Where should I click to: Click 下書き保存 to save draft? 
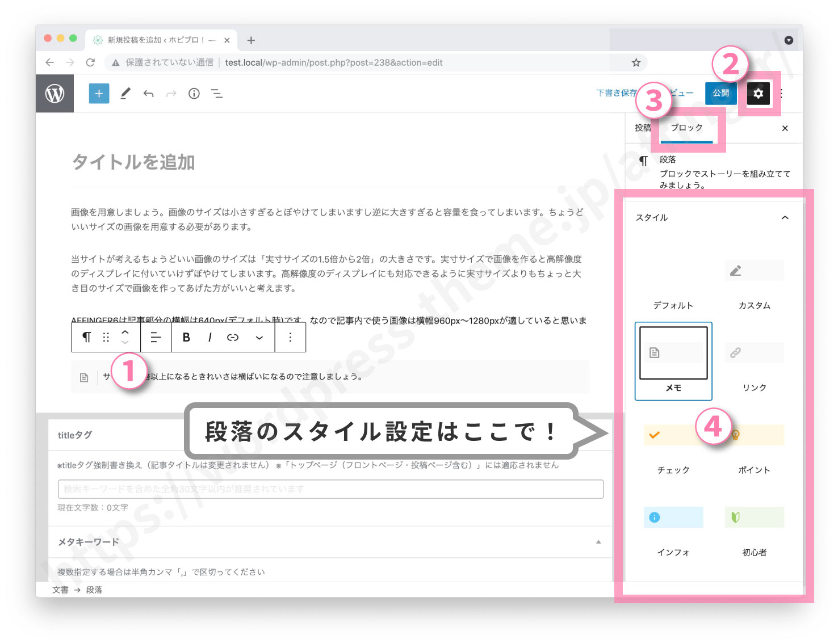click(617, 93)
